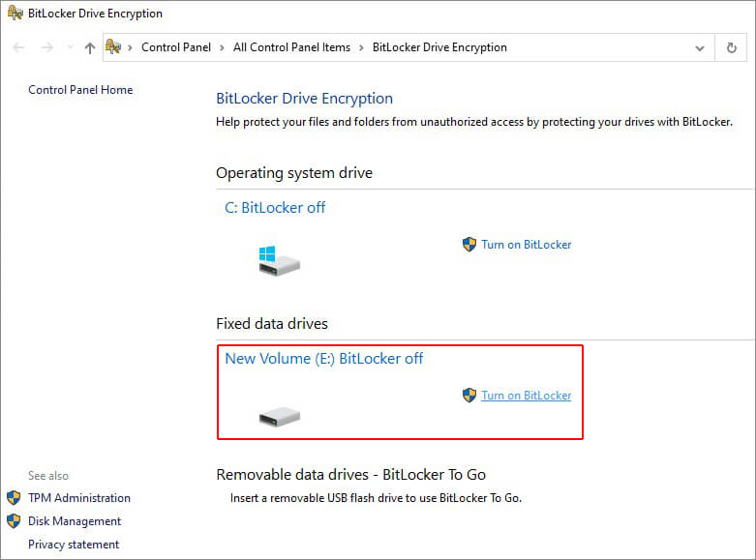Go up one level with the up arrow
The height and width of the screenshot is (560, 756).
[90, 47]
